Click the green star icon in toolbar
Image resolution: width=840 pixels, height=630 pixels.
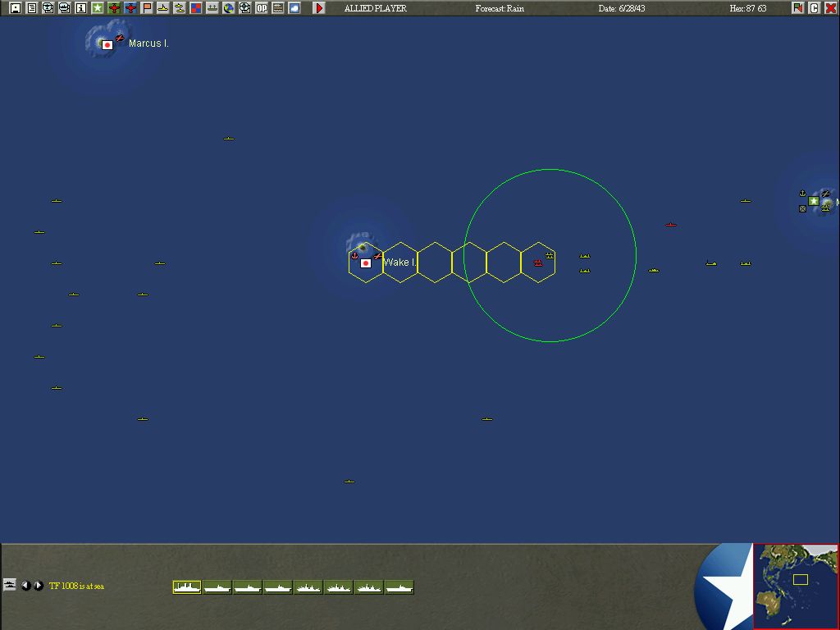(98, 8)
